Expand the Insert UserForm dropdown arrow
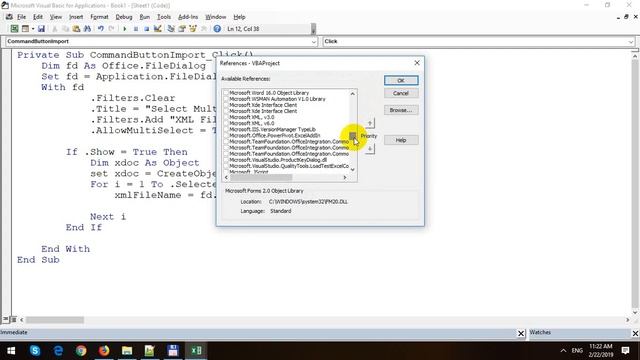The height and width of the screenshot is (360, 640). (x=33, y=29)
